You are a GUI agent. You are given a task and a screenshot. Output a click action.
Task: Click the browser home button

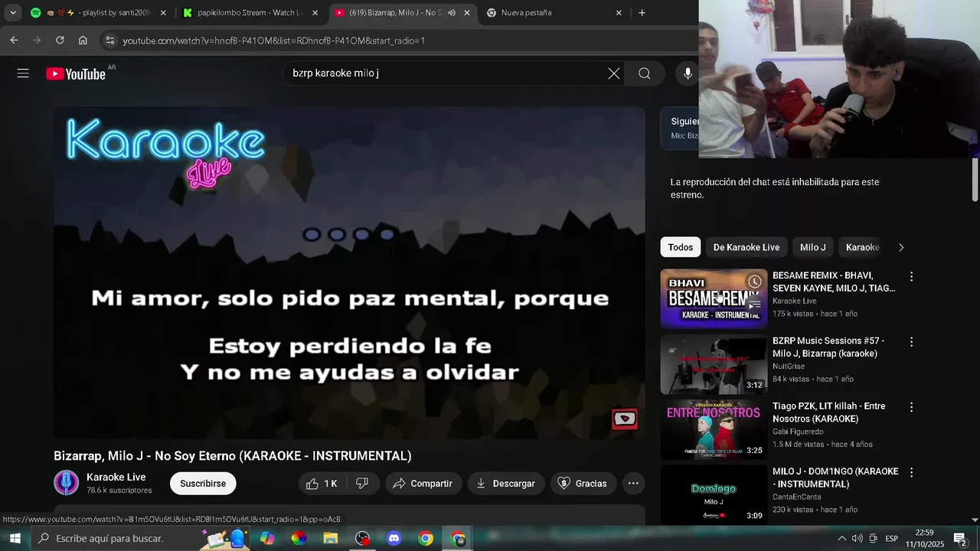coord(83,40)
